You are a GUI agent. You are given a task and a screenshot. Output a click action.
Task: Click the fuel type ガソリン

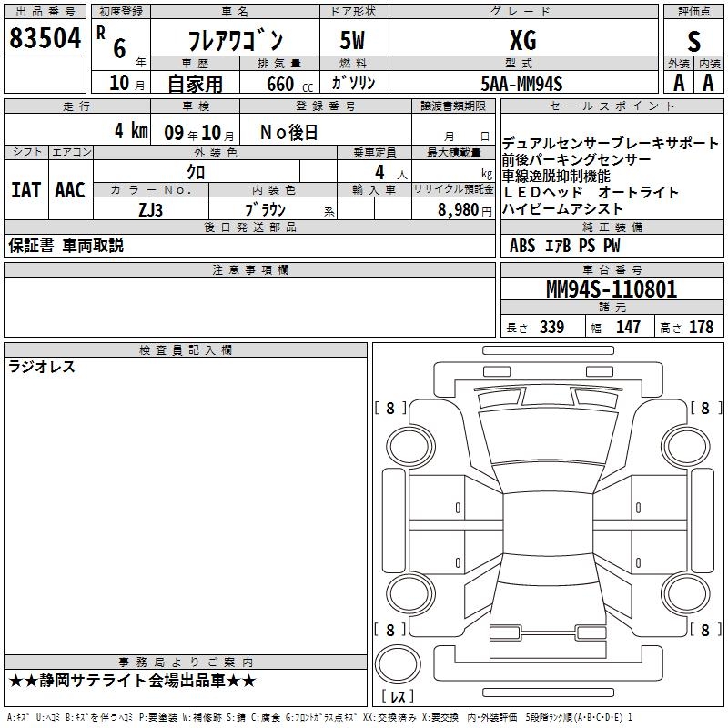click(x=353, y=83)
